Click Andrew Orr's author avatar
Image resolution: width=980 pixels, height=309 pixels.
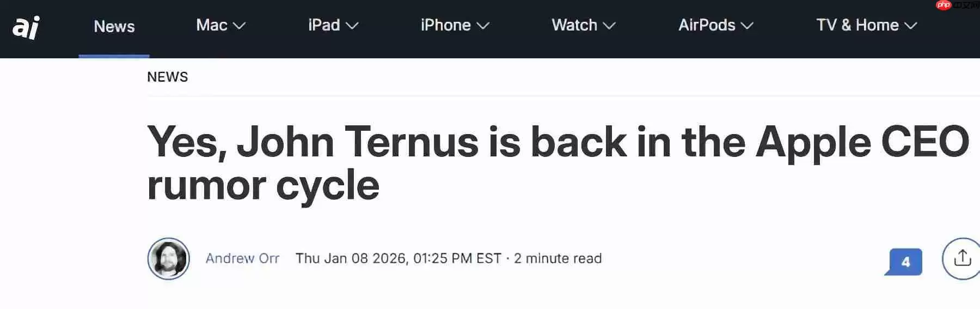point(169,259)
